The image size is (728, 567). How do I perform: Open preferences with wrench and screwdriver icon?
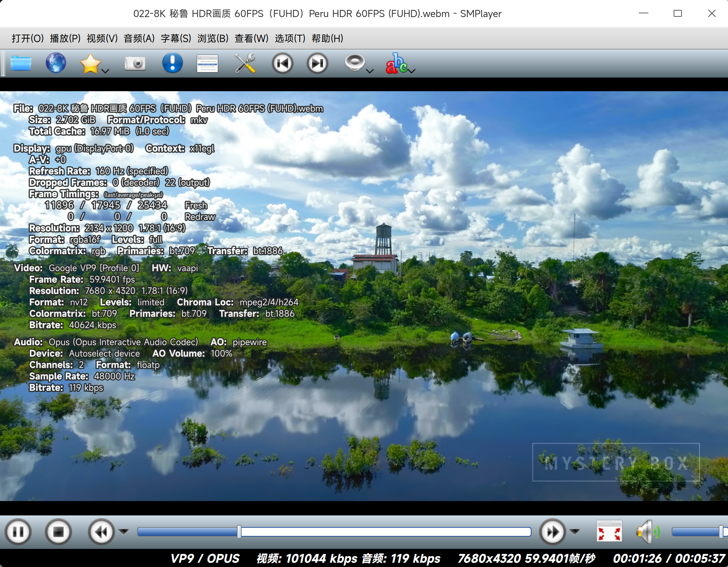coord(245,64)
